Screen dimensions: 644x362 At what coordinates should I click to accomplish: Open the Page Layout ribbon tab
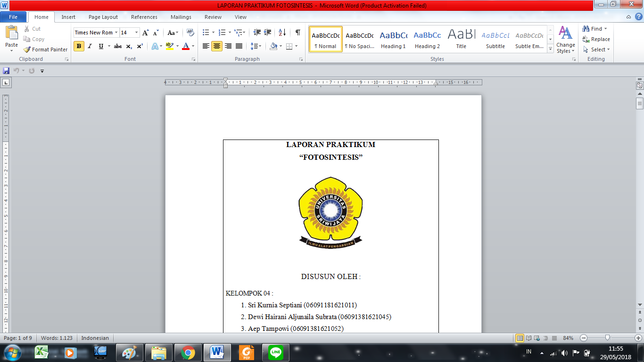point(103,16)
